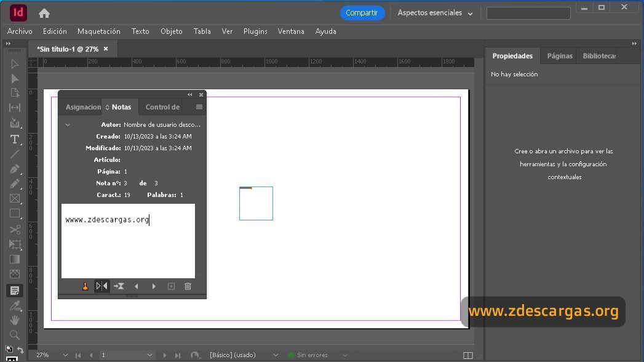Image resolution: width=644 pixels, height=362 pixels.
Task: Expand the tools panel double arrows
Action: pos(8,44)
